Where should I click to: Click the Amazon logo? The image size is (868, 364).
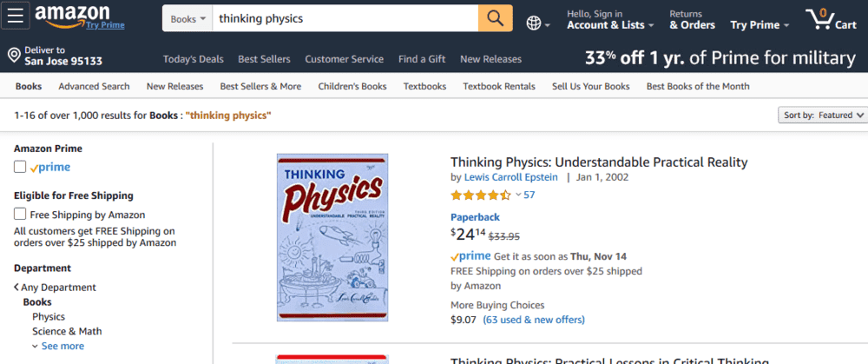[73, 15]
